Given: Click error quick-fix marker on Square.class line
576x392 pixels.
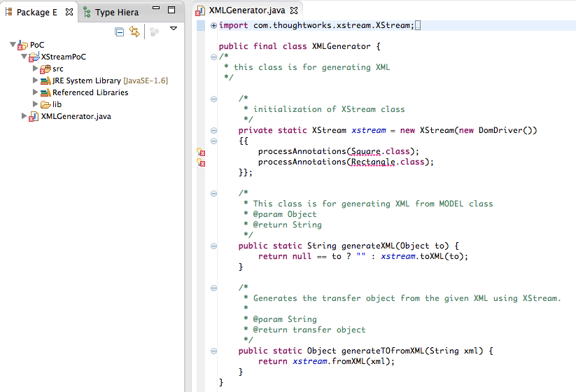Looking at the screenshot, I should [201, 152].
